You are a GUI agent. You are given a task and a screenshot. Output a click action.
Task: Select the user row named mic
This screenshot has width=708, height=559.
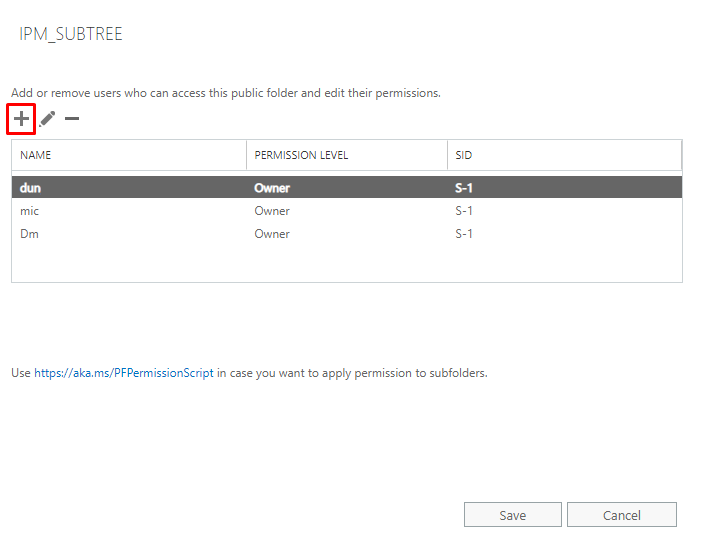click(29, 211)
